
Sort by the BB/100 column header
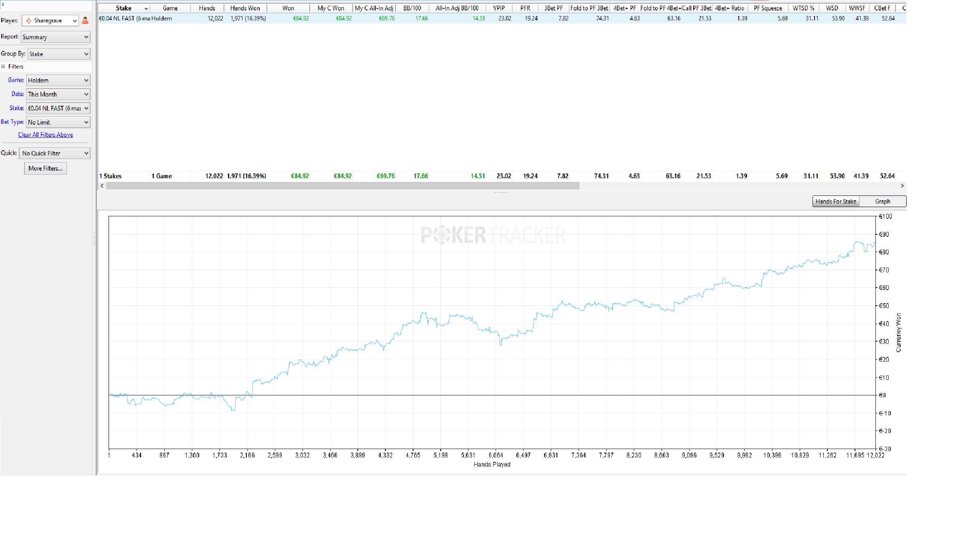[x=412, y=8]
